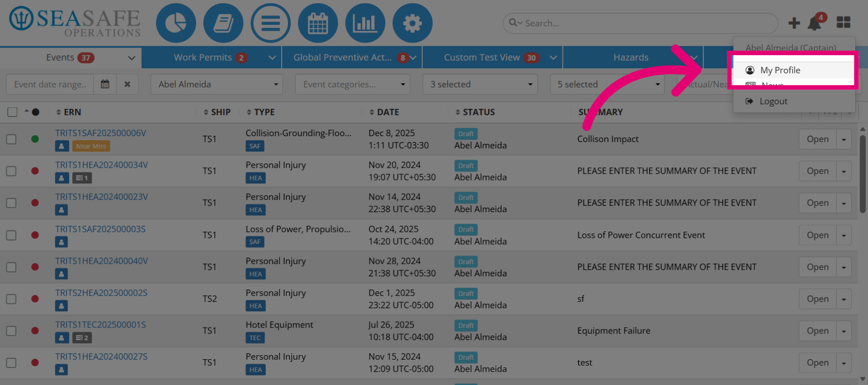This screenshot has height=385, width=868.
Task: Expand the Open button arrow for Collison Impact
Action: tap(844, 139)
